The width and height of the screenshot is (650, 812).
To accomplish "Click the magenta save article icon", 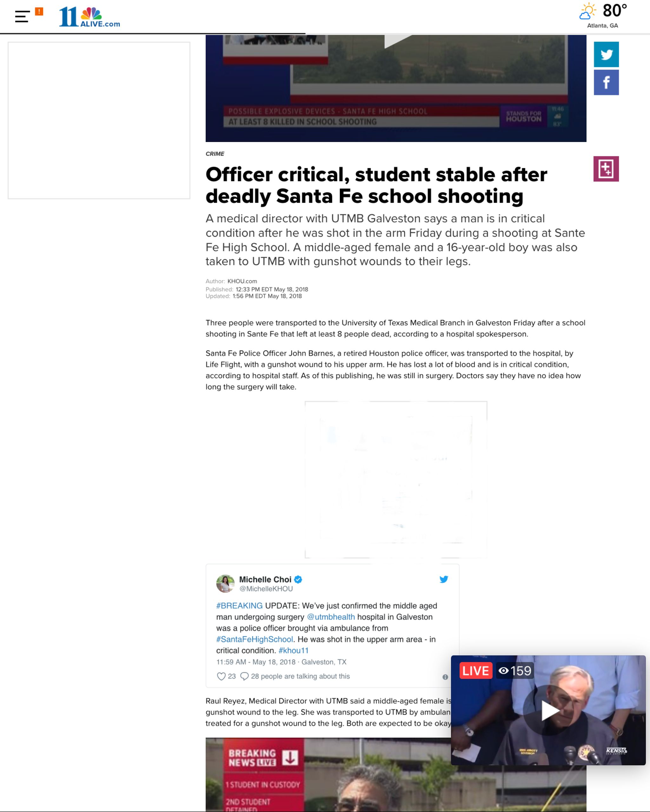I will coord(606,169).
